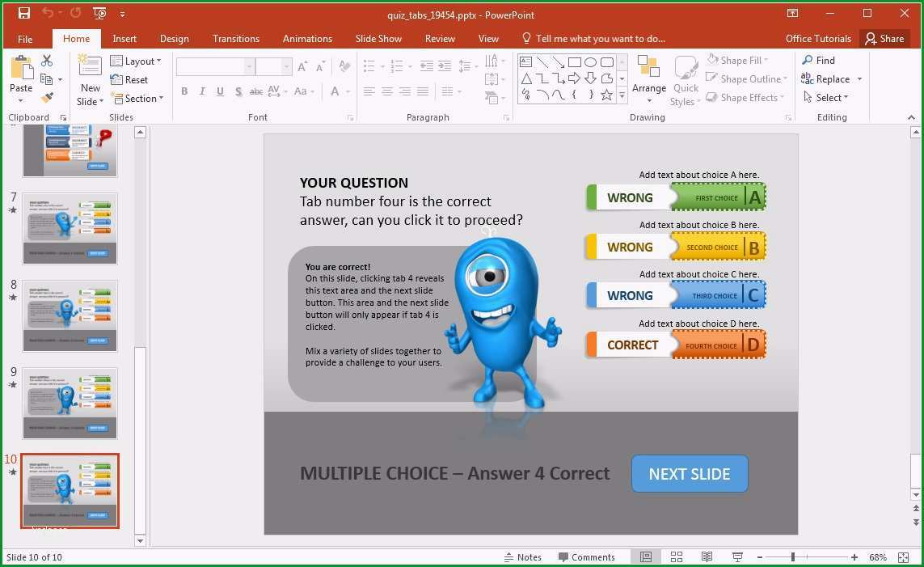Image resolution: width=924 pixels, height=567 pixels.
Task: Click zoom out minus button
Action: click(760, 557)
